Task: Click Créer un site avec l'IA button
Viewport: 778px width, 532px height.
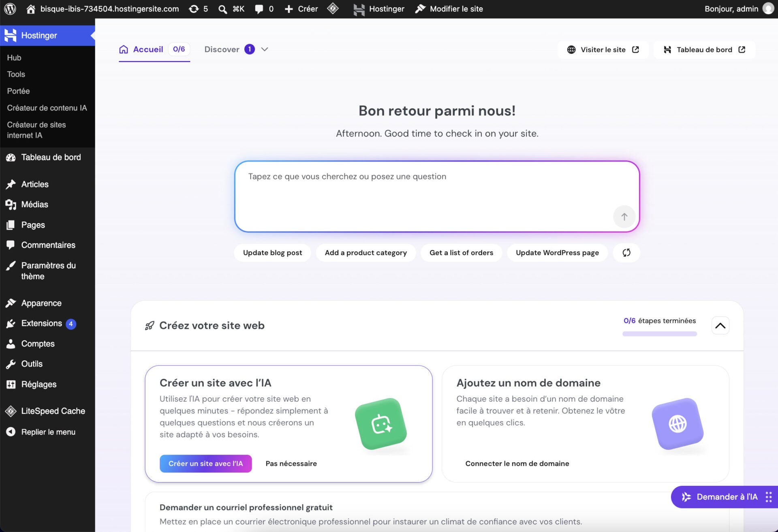Action: pyautogui.click(x=205, y=464)
